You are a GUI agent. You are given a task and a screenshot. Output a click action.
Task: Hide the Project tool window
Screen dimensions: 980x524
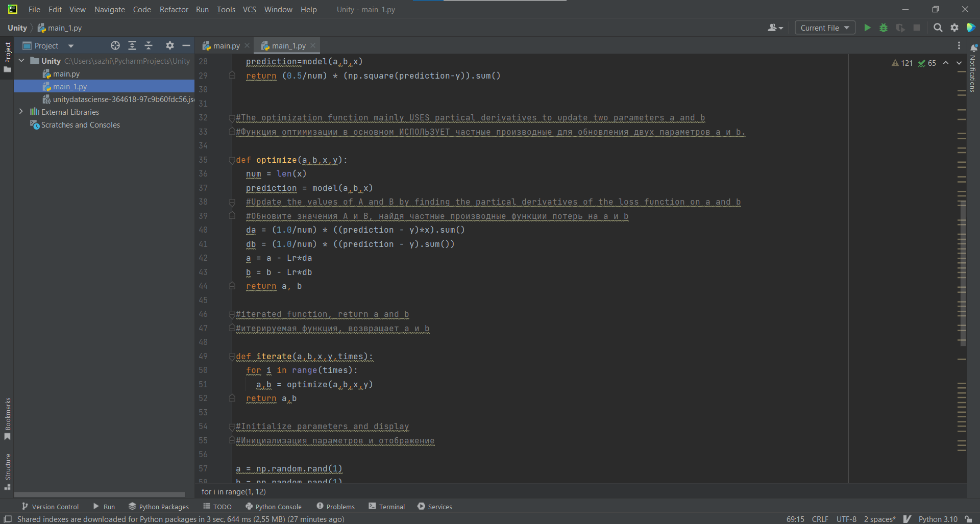[186, 45]
